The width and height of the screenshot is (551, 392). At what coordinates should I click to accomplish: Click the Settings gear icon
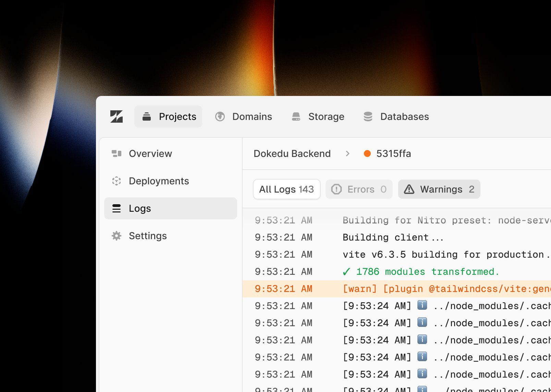pyautogui.click(x=117, y=236)
